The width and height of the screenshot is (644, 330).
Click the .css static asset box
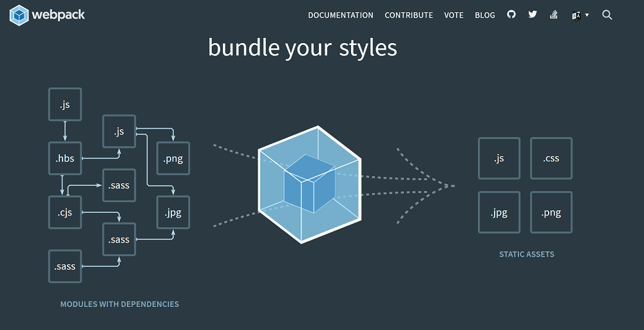[x=551, y=158]
